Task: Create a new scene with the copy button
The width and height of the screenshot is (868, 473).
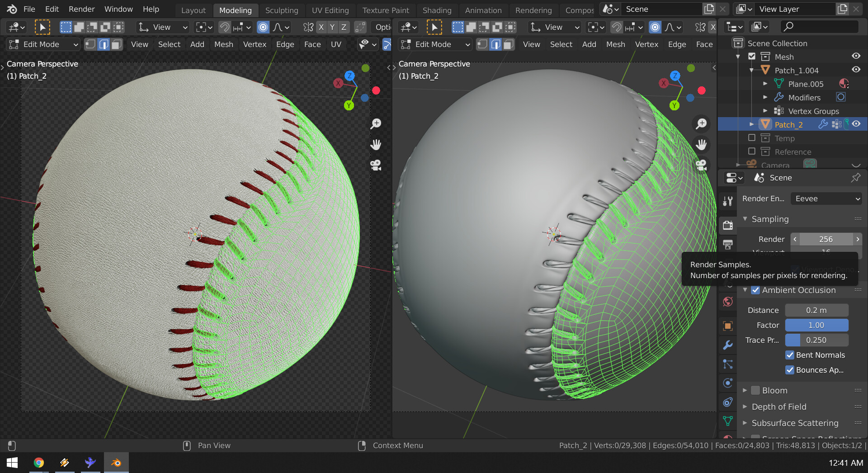Action: click(x=709, y=9)
